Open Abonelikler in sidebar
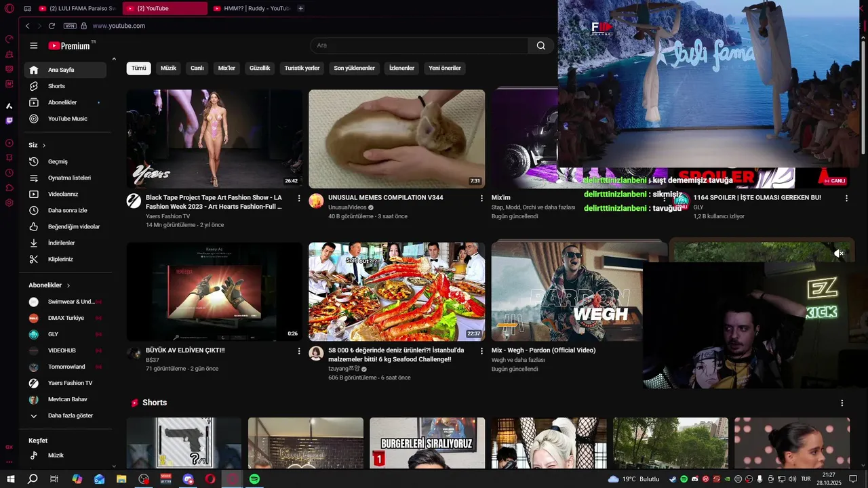 tap(65, 102)
